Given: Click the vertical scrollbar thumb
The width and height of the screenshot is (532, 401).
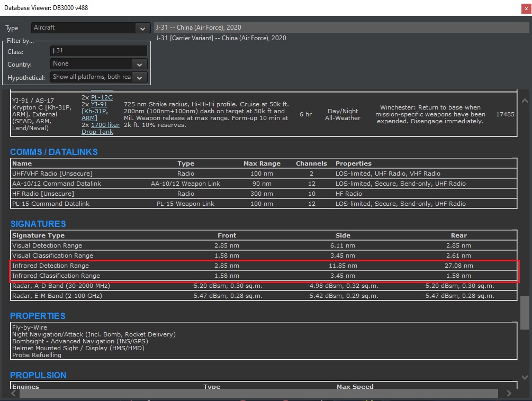Looking at the screenshot, I should pos(525,312).
